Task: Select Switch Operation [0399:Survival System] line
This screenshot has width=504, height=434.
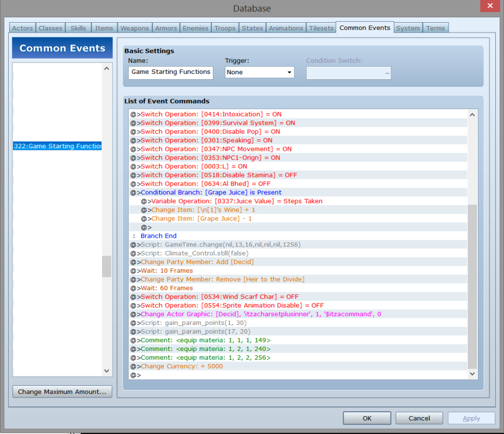Action: coord(298,123)
